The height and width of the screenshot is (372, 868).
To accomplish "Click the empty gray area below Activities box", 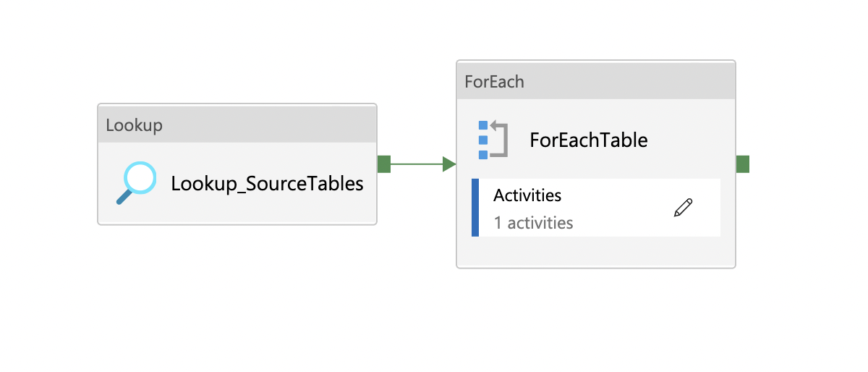I will pos(595,252).
